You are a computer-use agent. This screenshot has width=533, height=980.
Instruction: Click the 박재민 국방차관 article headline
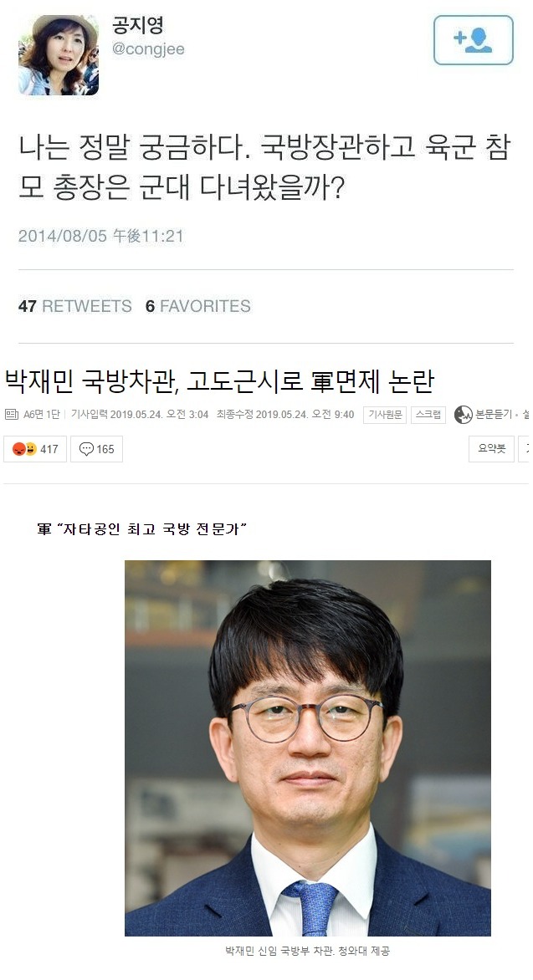tap(219, 381)
